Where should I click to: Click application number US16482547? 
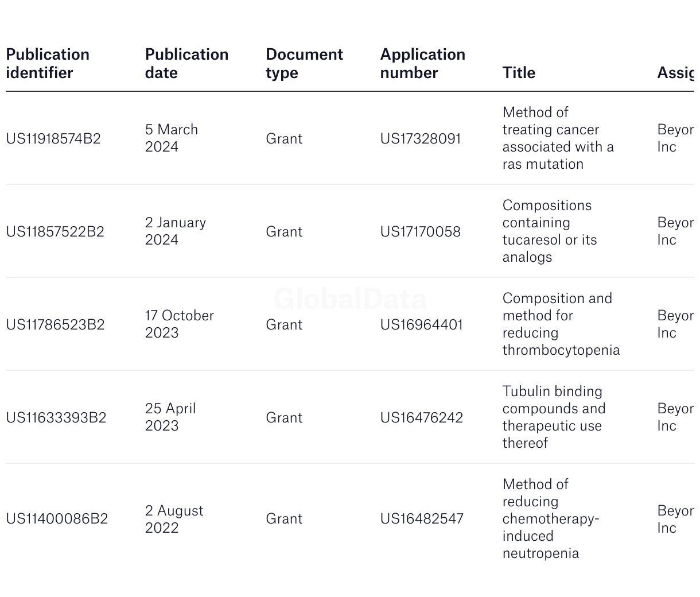[x=422, y=519]
